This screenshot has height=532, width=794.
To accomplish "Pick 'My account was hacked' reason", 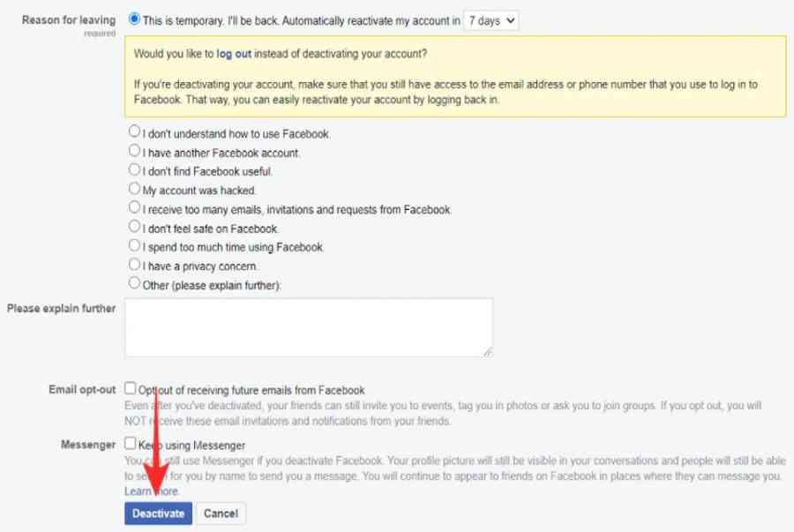I will pyautogui.click(x=134, y=189).
